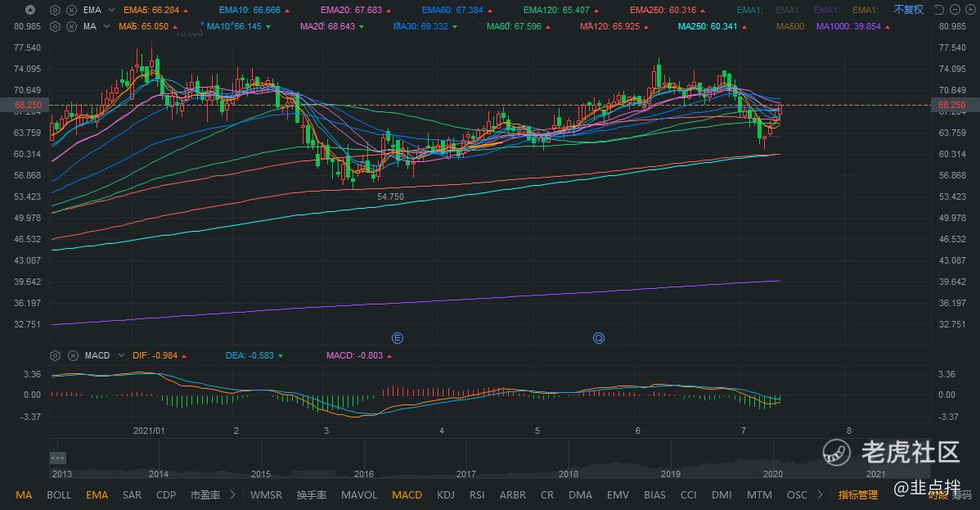Viewport: 980px width, 510px height.
Task: Zoom out chart with minus icon
Action: [955, 10]
